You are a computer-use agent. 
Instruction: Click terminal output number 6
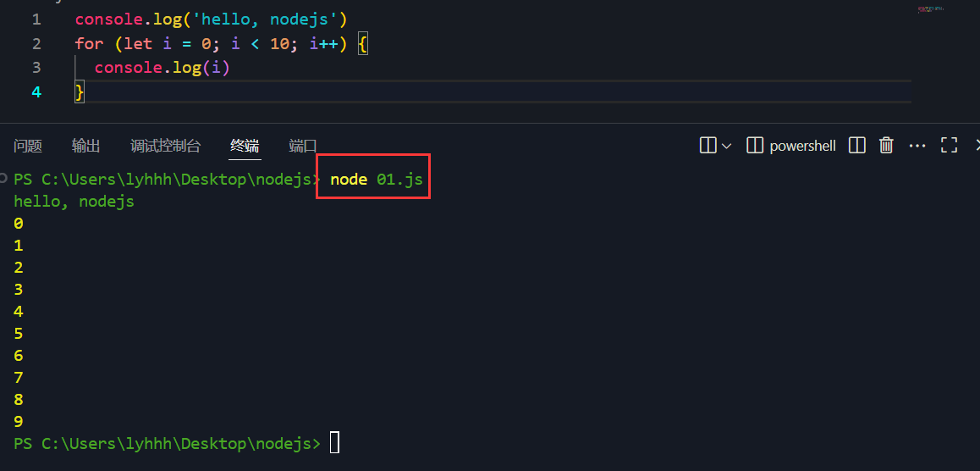pos(18,356)
